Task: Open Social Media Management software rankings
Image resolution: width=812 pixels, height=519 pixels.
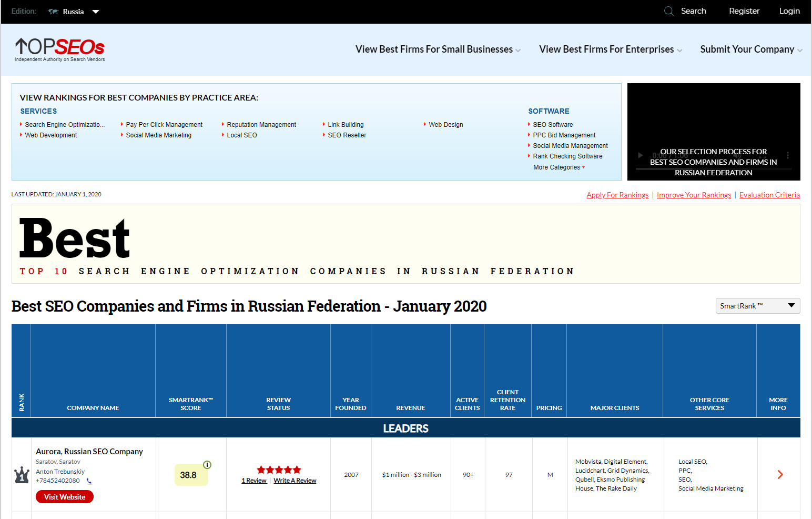Action: coord(570,146)
